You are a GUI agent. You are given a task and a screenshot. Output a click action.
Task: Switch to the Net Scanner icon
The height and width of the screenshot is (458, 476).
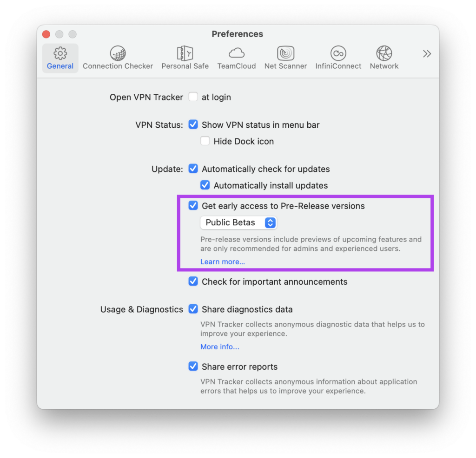pyautogui.click(x=285, y=53)
